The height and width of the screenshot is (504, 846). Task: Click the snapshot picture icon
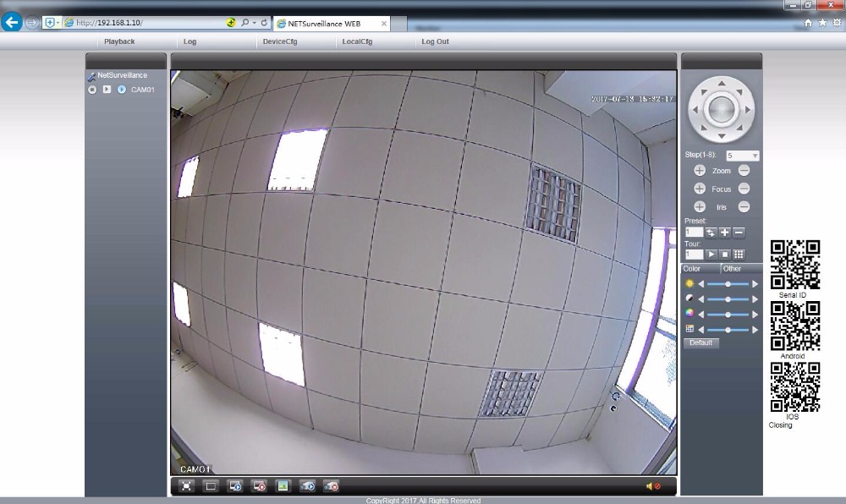tap(283, 486)
